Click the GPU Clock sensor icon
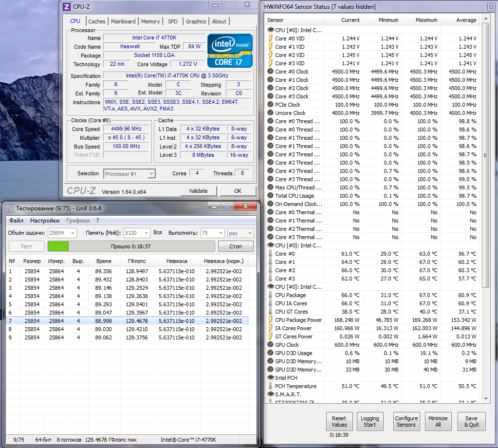Viewport: 498px width, 448px height. tap(270, 345)
